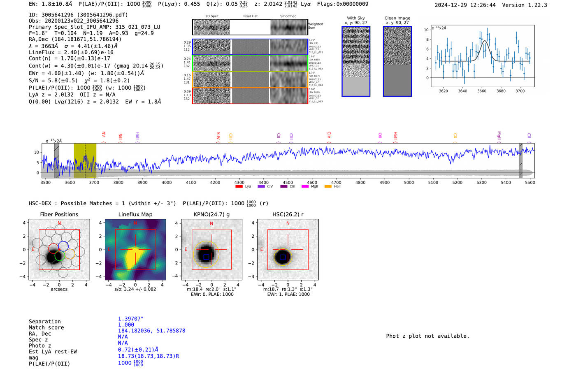Viewport: 576px width, 392px height.
Task: Click the pink OII line marker
Action: (380, 137)
